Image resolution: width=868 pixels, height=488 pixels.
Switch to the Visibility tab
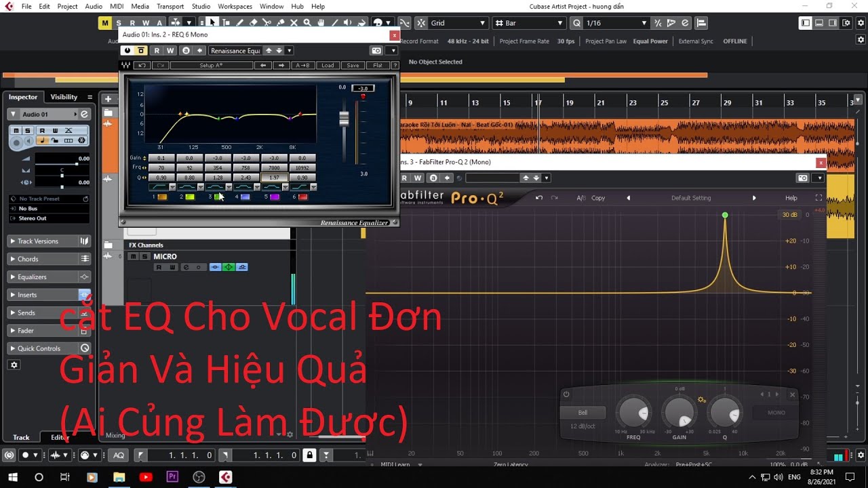(x=64, y=97)
